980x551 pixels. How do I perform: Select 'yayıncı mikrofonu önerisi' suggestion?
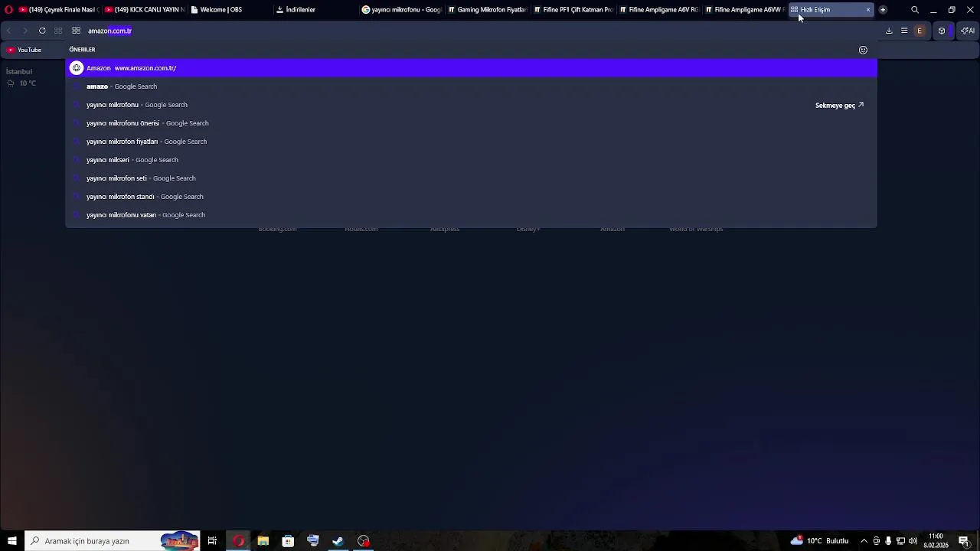click(471, 123)
